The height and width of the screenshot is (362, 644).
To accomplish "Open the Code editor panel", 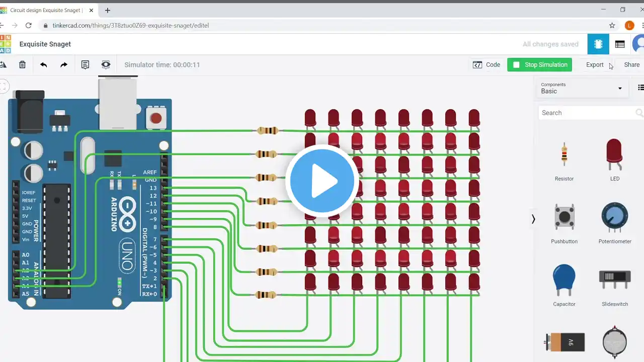I will pyautogui.click(x=487, y=65).
